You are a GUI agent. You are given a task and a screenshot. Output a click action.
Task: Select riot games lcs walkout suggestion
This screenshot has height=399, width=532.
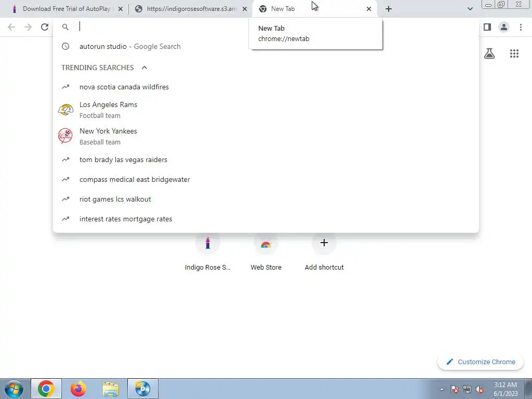click(265, 199)
